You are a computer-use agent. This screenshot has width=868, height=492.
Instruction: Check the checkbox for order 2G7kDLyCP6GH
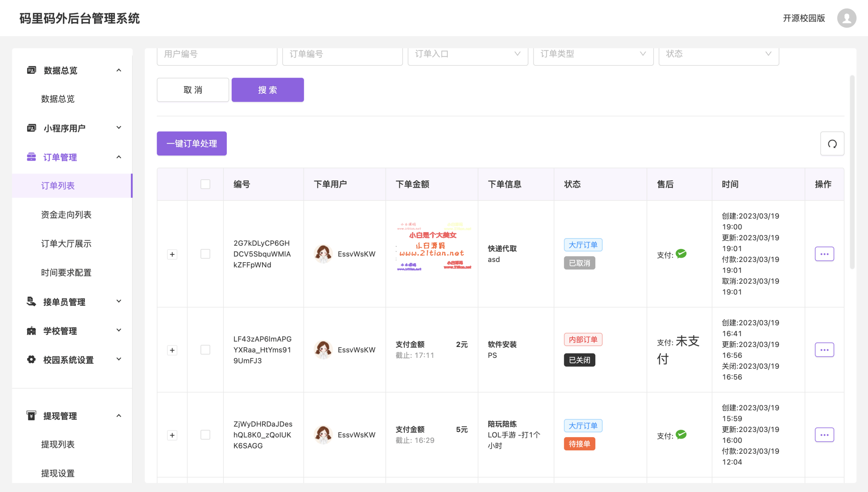205,253
